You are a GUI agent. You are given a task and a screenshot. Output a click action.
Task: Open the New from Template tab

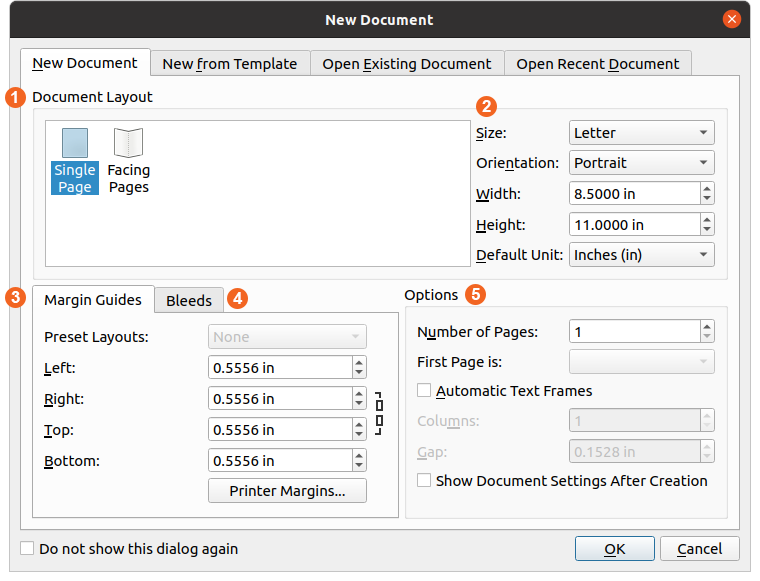[x=230, y=64]
